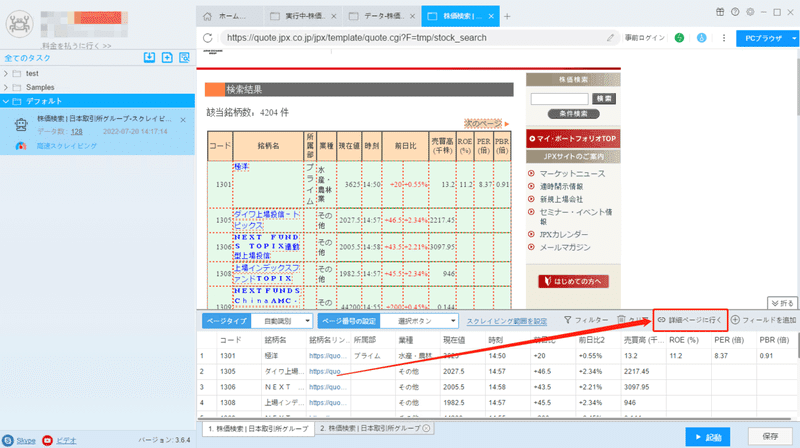800x448 pixels.
Task: Close the active 株価検索 tab
Action: [x=491, y=16]
